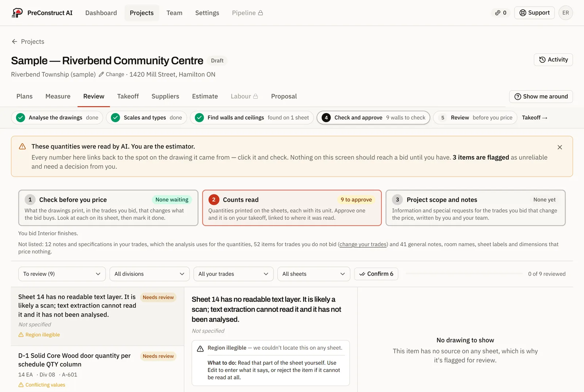
Task: Go to the Estimate tab
Action: [205, 96]
